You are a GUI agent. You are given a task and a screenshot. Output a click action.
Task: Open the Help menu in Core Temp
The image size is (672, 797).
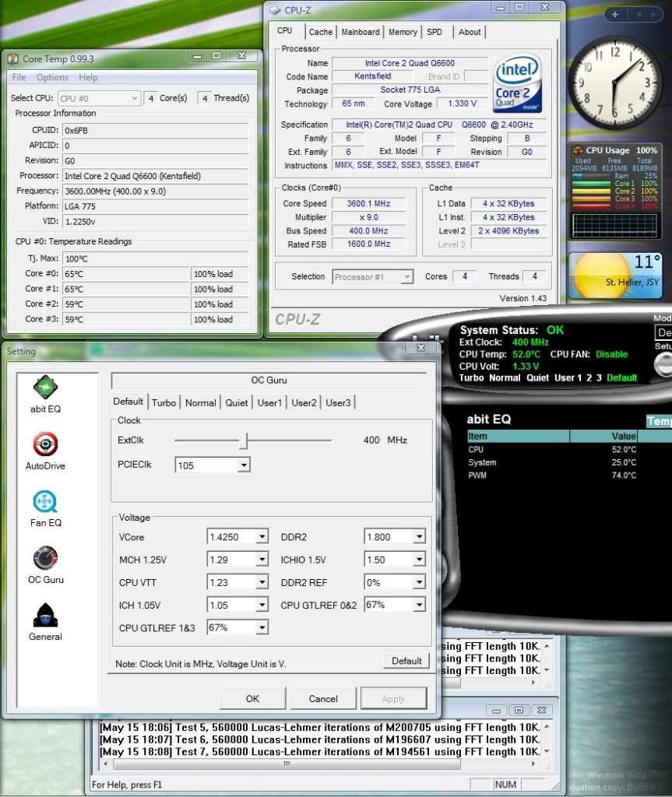click(x=88, y=77)
